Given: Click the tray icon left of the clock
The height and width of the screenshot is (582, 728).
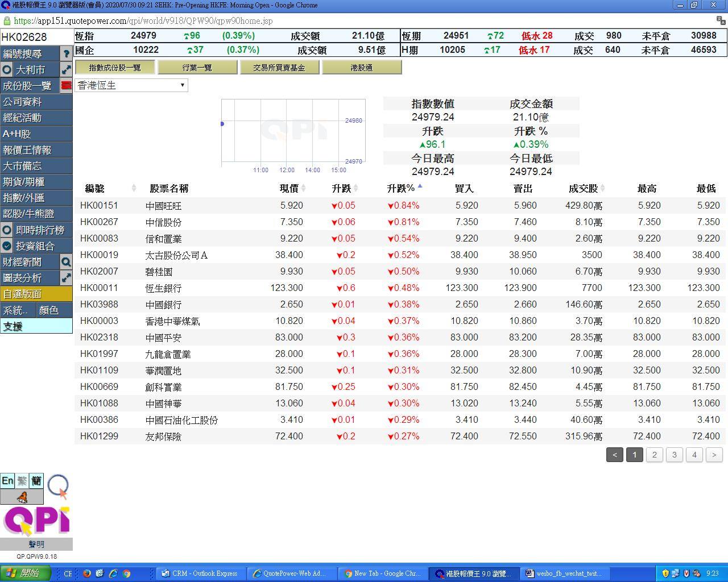Looking at the screenshot, I should point(696,573).
